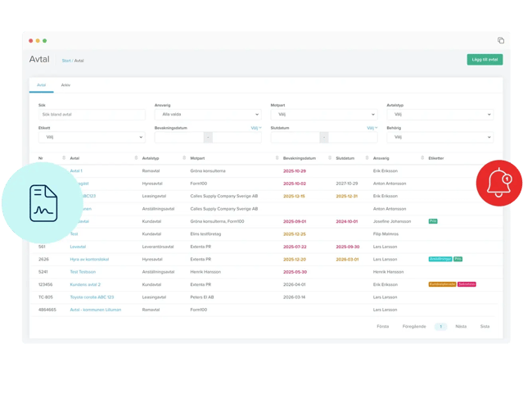Switch to the Arkiv tab
Screen dimensions: 532x399
[65, 84]
